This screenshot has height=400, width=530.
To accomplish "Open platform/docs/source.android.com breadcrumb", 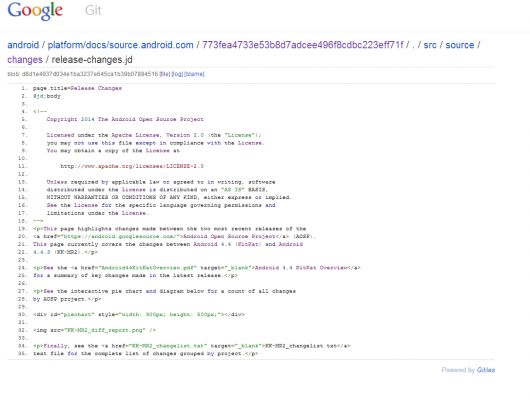I will pyautogui.click(x=120, y=45).
